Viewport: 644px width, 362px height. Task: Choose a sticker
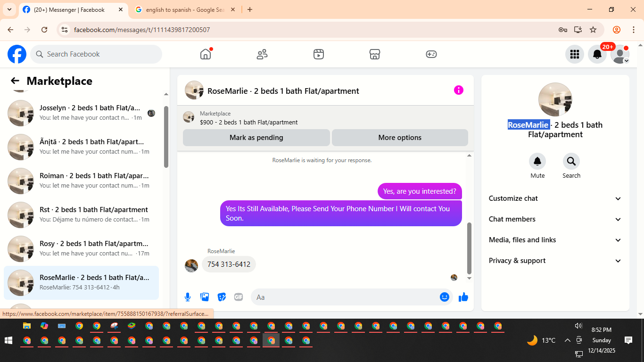(x=222, y=297)
